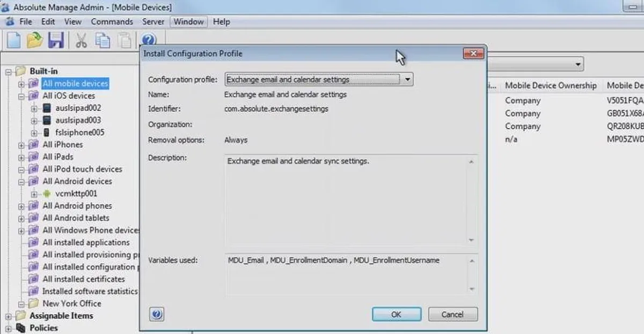Click the Paste clipboard toolbar icon

[x=125, y=40]
